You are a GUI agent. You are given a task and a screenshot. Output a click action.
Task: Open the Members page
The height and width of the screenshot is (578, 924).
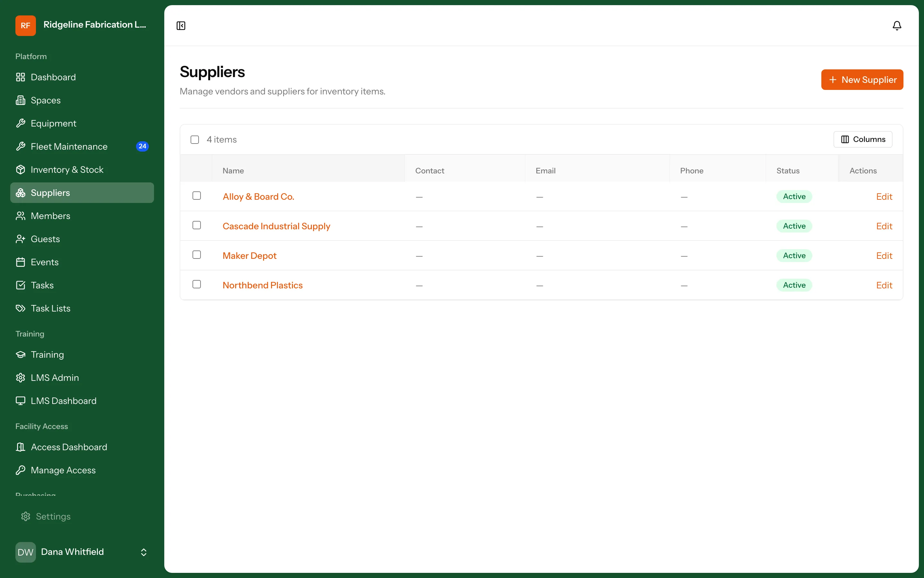point(82,216)
